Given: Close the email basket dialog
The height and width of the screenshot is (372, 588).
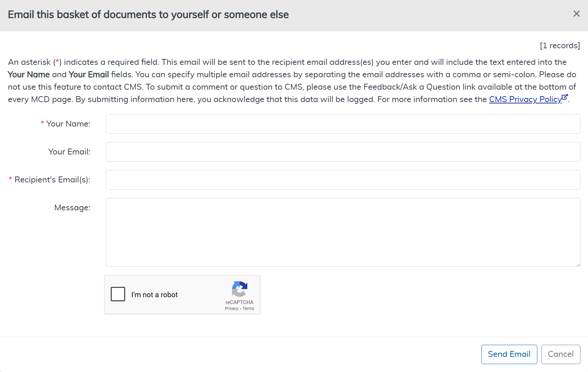Looking at the screenshot, I should (576, 14).
